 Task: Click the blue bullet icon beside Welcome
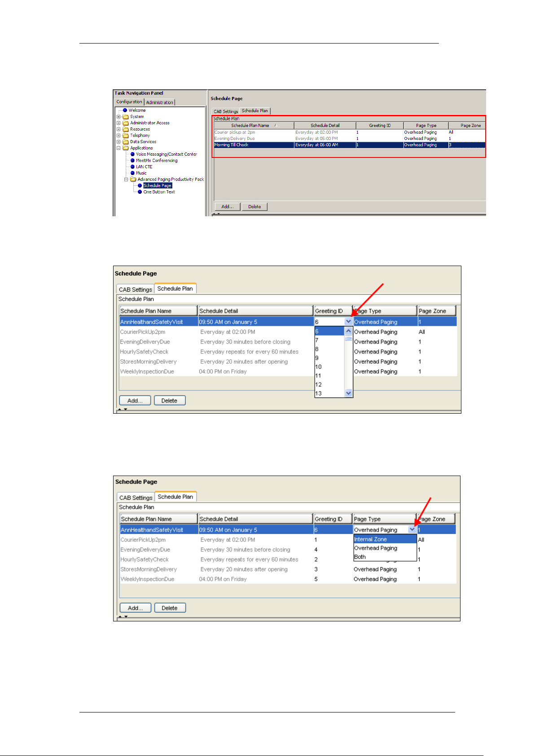[x=125, y=110]
